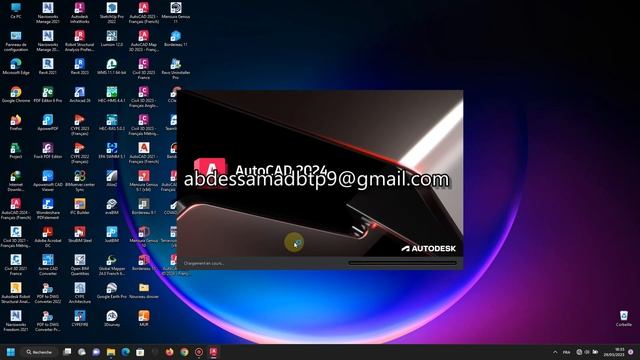Switch to the AutoCAD taskbar button
Screen dimensions: 640x360
[x=213, y=352]
